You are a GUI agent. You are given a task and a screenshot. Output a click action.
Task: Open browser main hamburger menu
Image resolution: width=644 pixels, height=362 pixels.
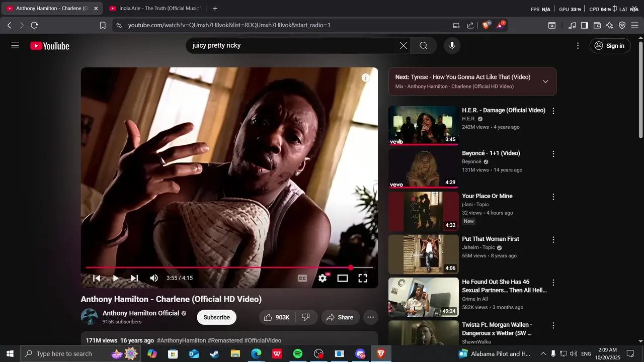tap(635, 25)
